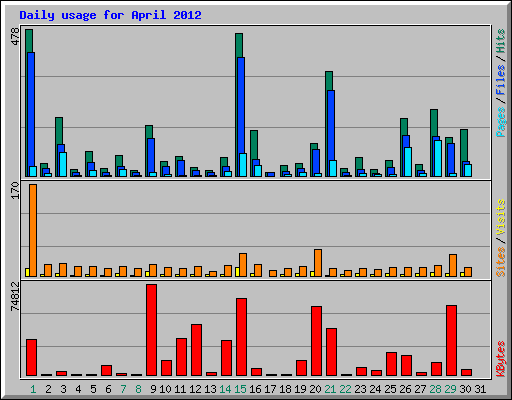Screen dimensions: 512x400
Task: Click green day label 7 on the x-axis
Action: 123,389
